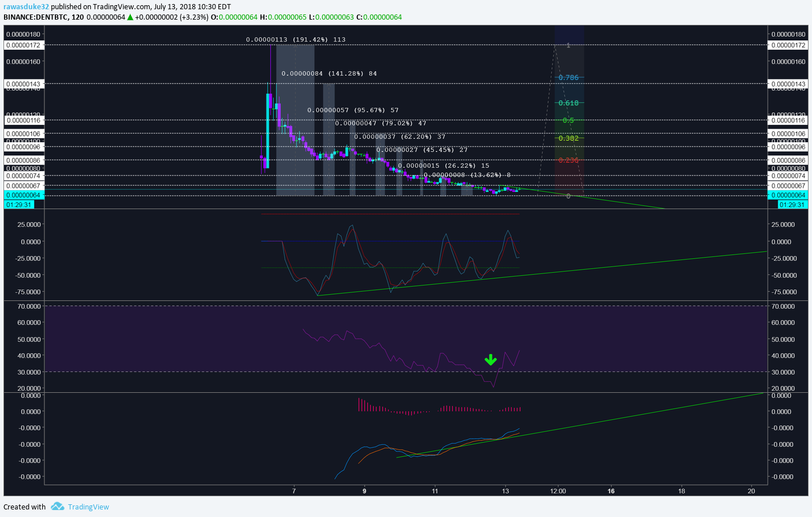The height and width of the screenshot is (517, 812).
Task: Click the +0.00000002 (+3.23%) change value
Action: click(x=172, y=17)
